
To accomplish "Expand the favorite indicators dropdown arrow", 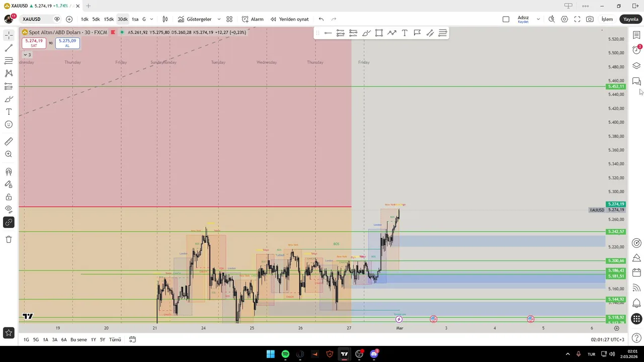I will pyautogui.click(x=219, y=19).
